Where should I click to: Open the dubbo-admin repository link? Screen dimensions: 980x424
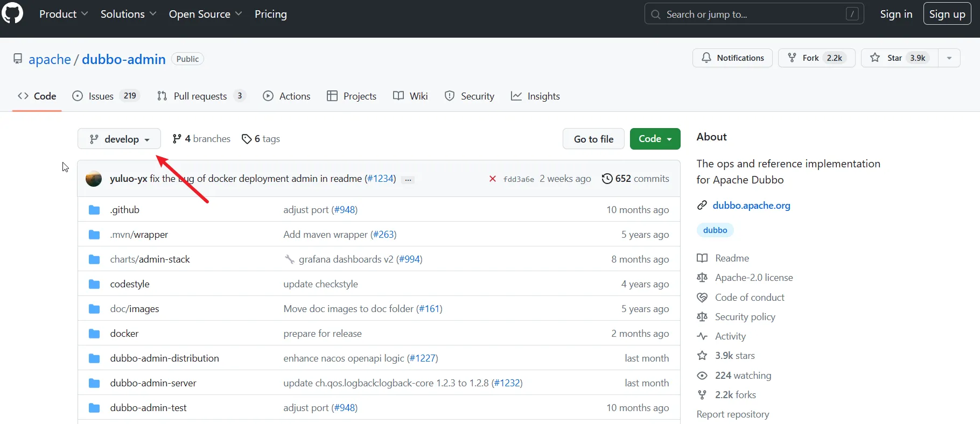click(123, 59)
